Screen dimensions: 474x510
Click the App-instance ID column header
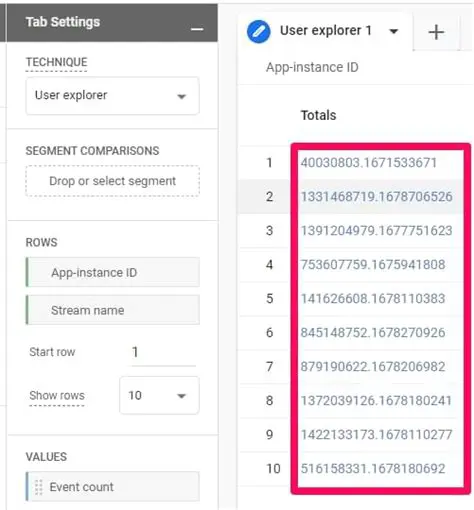click(x=312, y=67)
